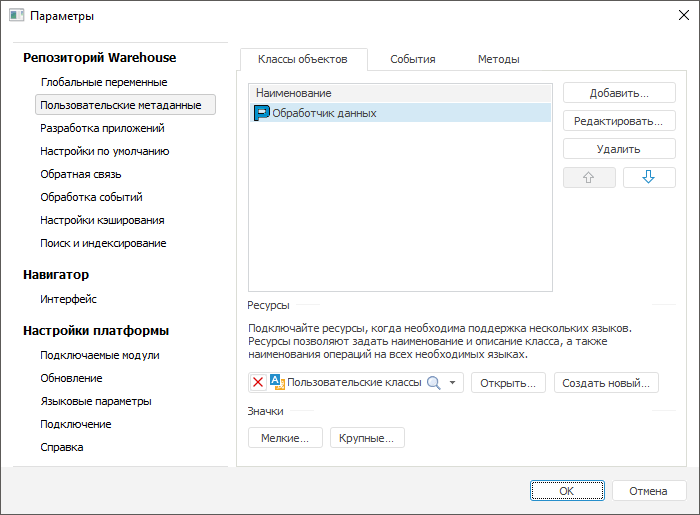Clear the selected resource with red X
Image resolution: width=700 pixels, height=515 pixels.
point(258,383)
